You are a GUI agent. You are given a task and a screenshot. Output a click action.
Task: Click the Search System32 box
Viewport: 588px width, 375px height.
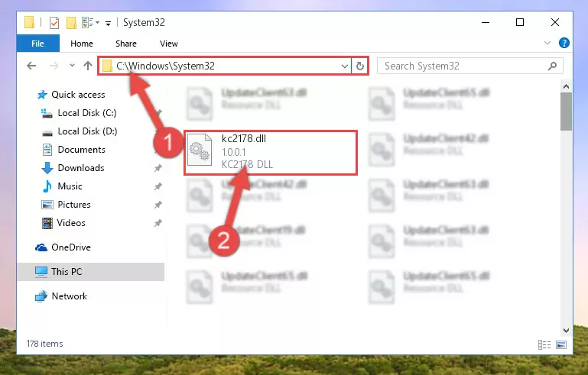coord(469,66)
